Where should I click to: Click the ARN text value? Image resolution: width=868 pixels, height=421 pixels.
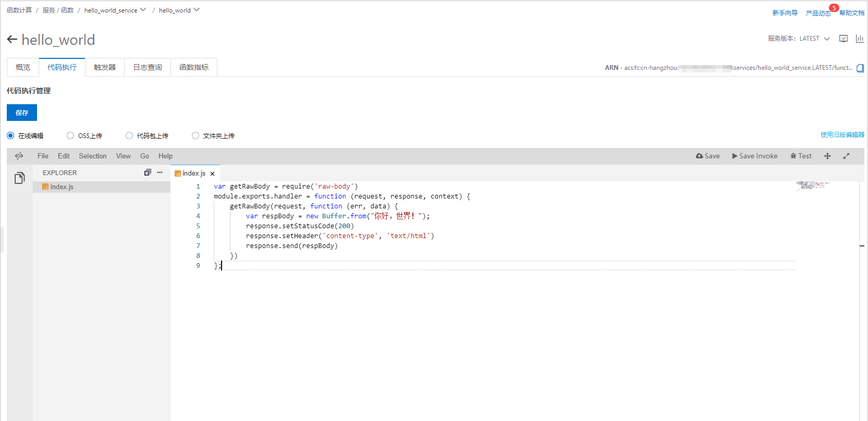[738, 68]
